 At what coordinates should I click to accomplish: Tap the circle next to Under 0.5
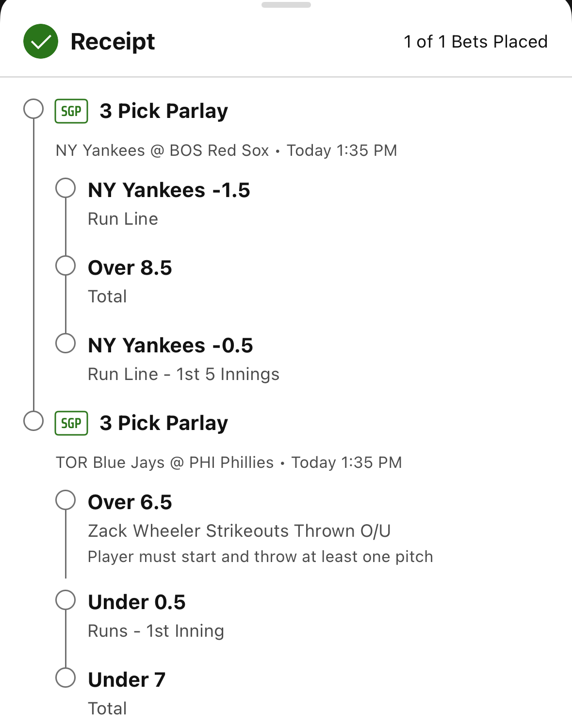tap(65, 600)
